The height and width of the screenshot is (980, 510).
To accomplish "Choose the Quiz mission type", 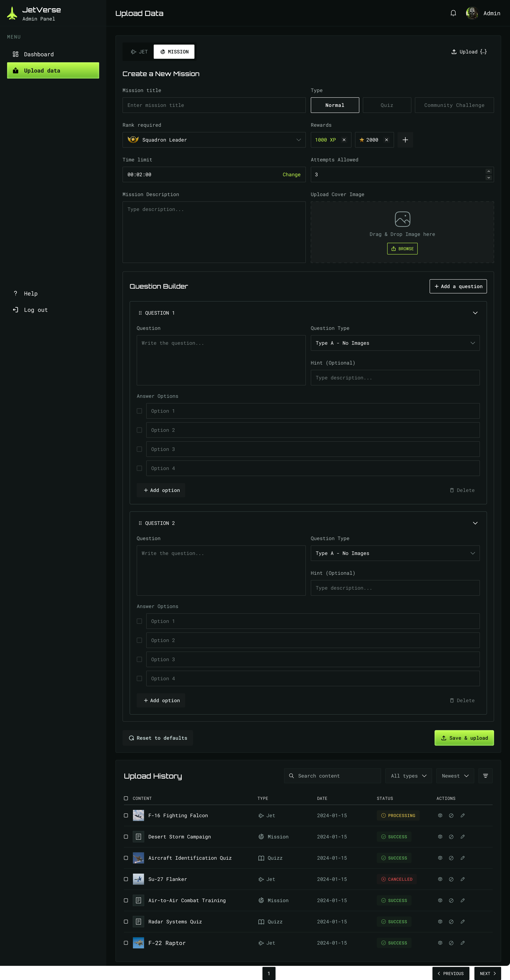I will point(387,105).
